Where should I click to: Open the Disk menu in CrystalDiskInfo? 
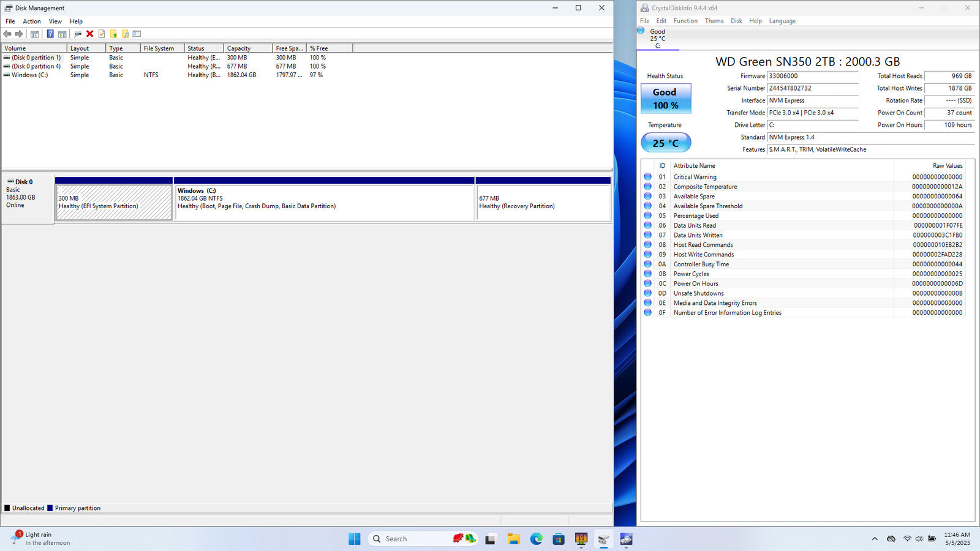pyautogui.click(x=736, y=21)
